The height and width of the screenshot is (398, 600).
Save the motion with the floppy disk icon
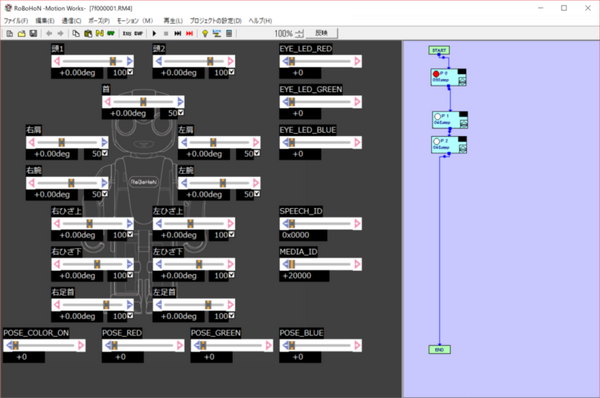tap(33, 34)
